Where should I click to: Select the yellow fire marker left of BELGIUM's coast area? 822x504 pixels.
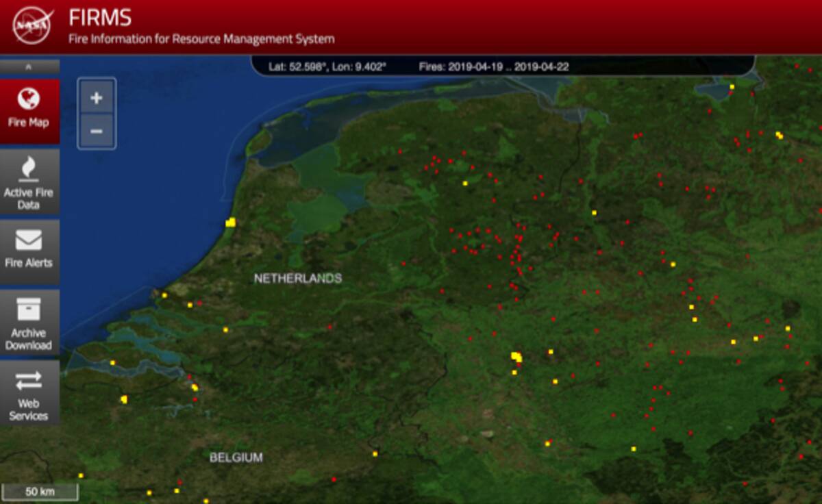[124, 399]
